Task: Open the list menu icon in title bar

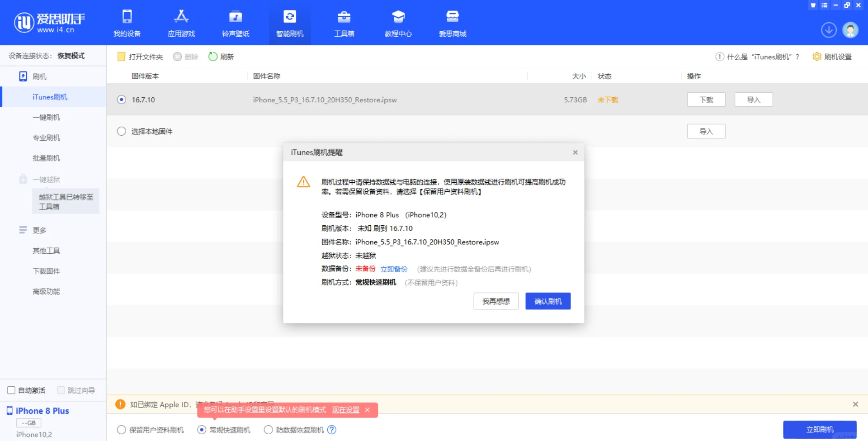Action: click(825, 5)
